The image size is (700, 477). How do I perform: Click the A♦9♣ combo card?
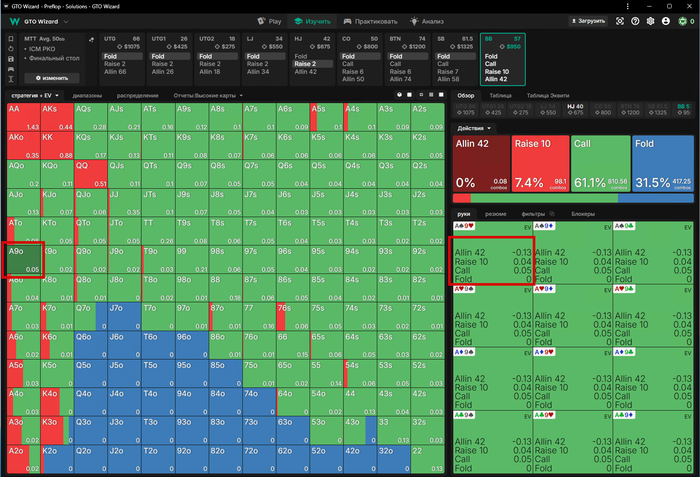point(653,379)
